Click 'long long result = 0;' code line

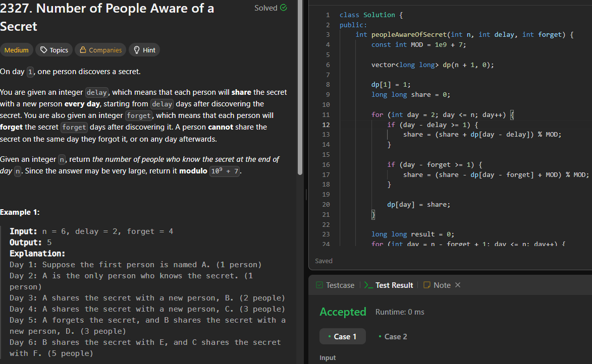pyautogui.click(x=413, y=234)
